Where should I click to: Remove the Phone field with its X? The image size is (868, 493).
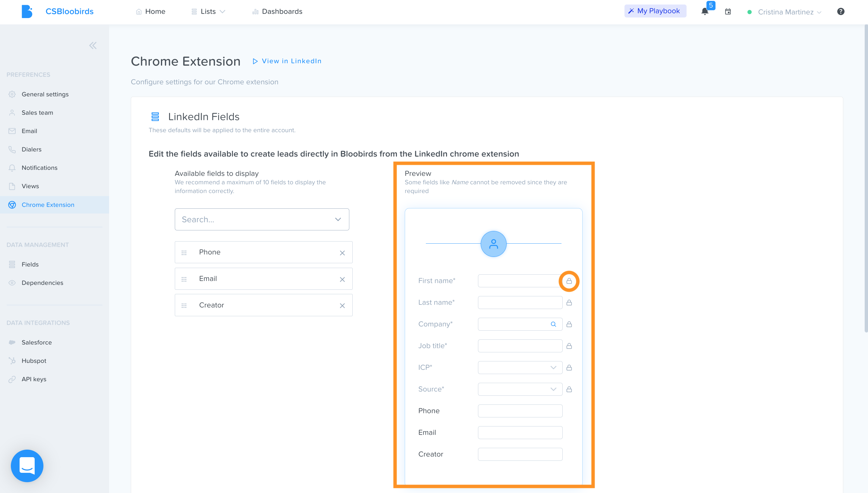point(342,253)
